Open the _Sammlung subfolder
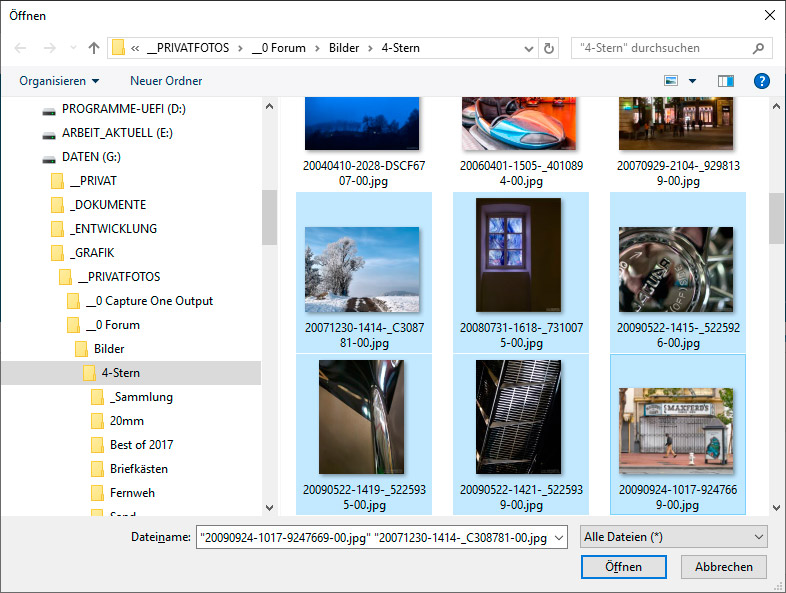The width and height of the screenshot is (786, 593). tap(141, 398)
